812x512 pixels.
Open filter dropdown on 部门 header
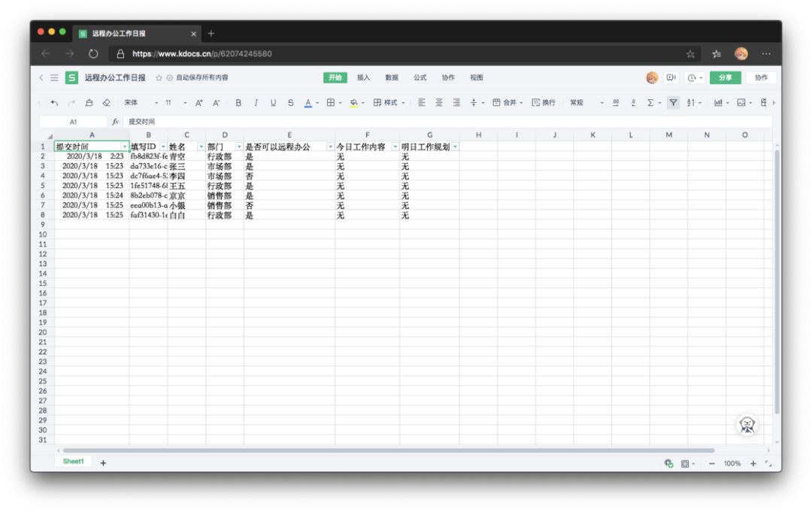tap(239, 147)
